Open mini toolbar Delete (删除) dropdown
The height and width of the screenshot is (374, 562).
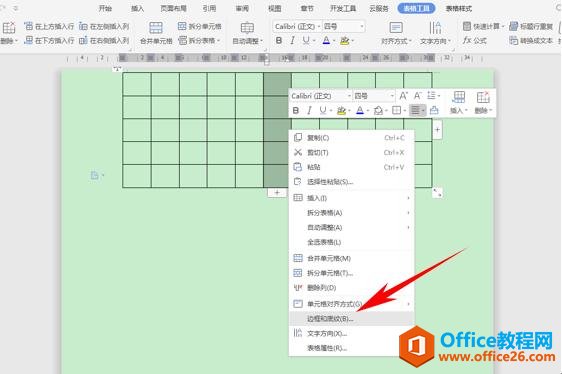click(483, 103)
